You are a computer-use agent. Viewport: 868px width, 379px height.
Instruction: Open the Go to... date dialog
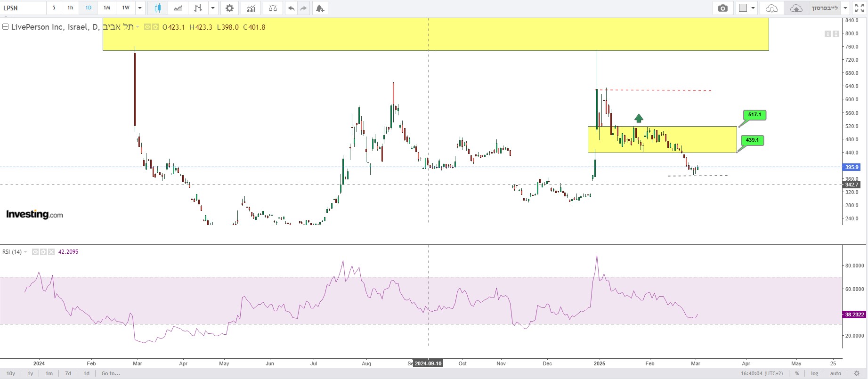click(111, 373)
